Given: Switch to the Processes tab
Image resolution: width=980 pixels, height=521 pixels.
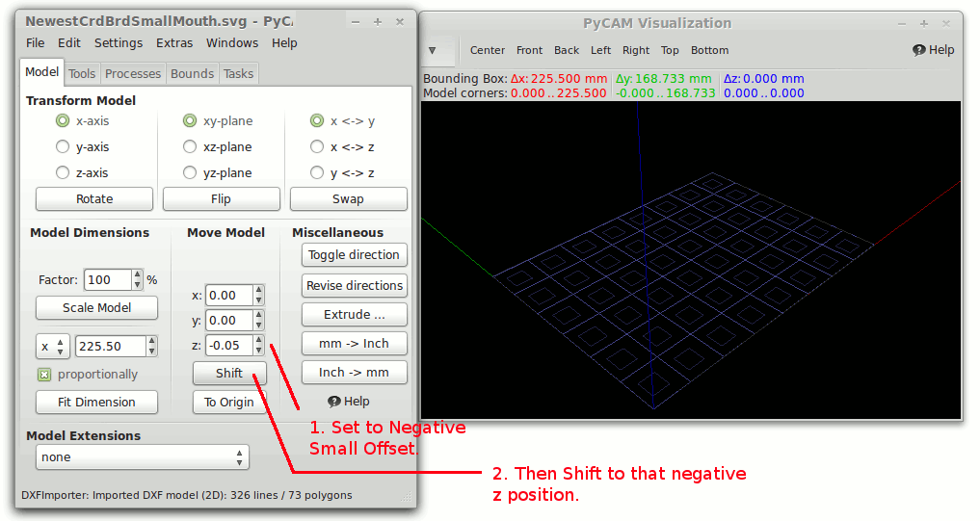Looking at the screenshot, I should (x=133, y=74).
